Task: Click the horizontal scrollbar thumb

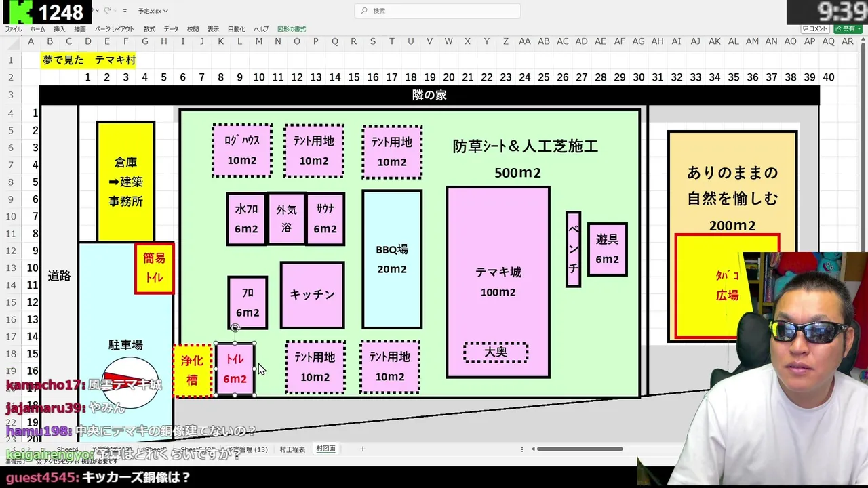Action: [x=580, y=449]
